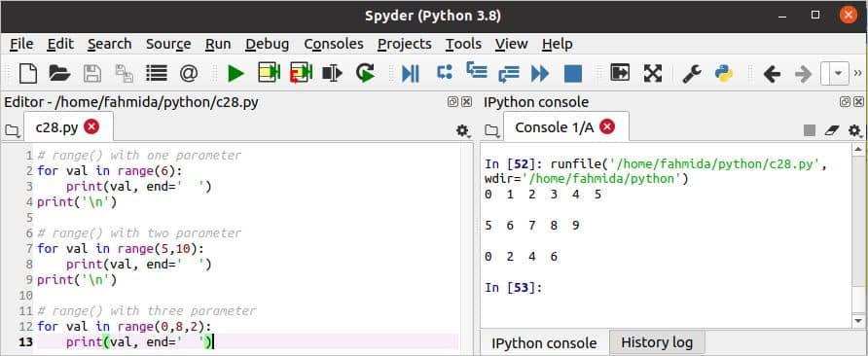Screen dimensions: 868x356
Task: Click the debugger run current line icon
Action: pos(445,72)
